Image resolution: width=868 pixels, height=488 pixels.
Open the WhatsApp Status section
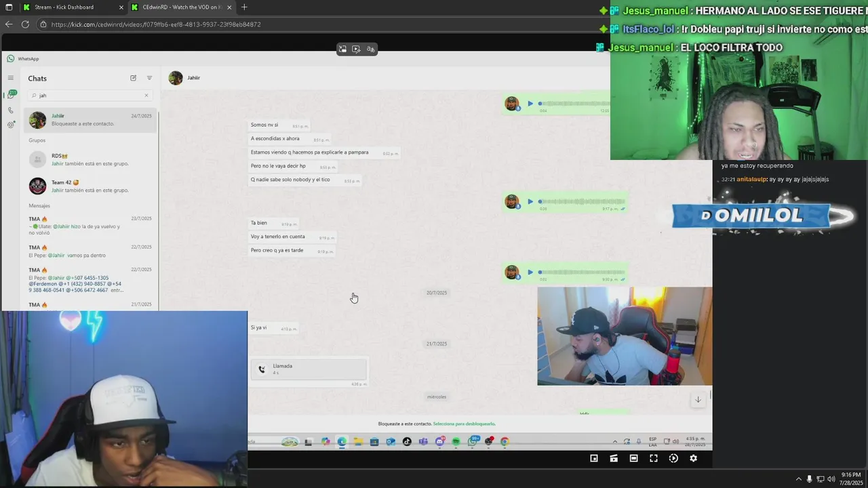coord(10,125)
